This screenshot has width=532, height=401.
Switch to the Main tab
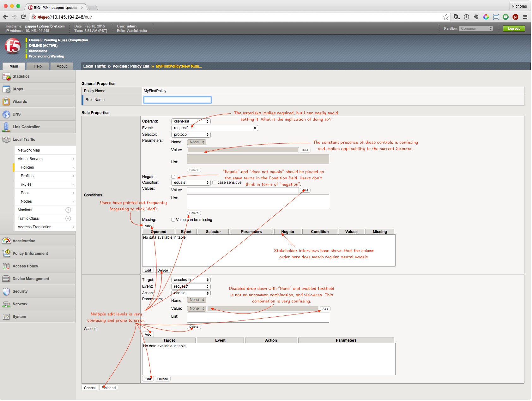tap(14, 66)
